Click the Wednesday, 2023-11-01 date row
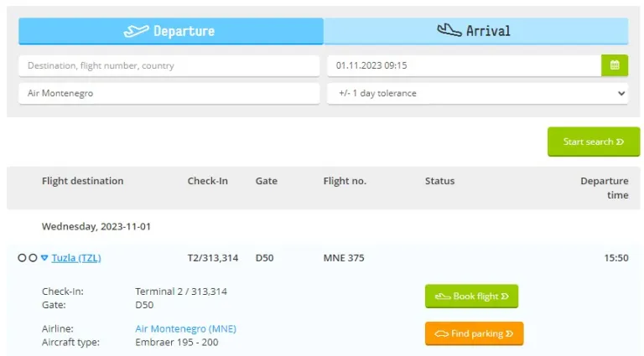This screenshot has height=356, width=644. click(96, 226)
